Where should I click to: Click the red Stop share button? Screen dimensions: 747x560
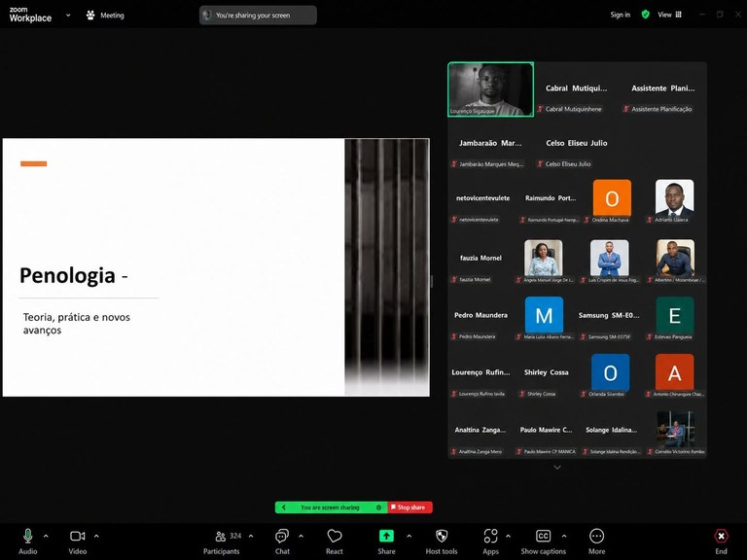tap(410, 507)
